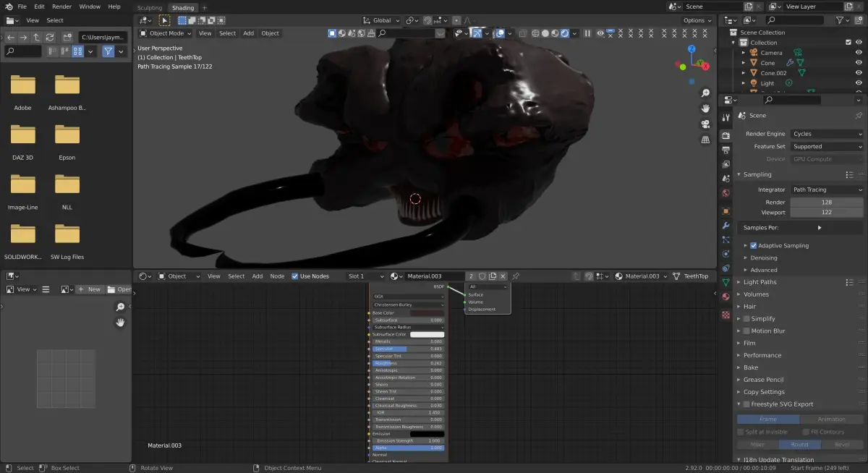The height and width of the screenshot is (473, 868).
Task: Click the Options button in viewport header
Action: (697, 21)
